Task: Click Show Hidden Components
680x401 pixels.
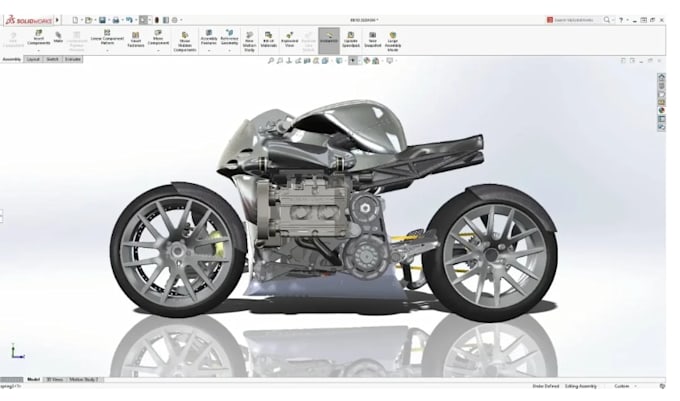Action: (x=185, y=41)
